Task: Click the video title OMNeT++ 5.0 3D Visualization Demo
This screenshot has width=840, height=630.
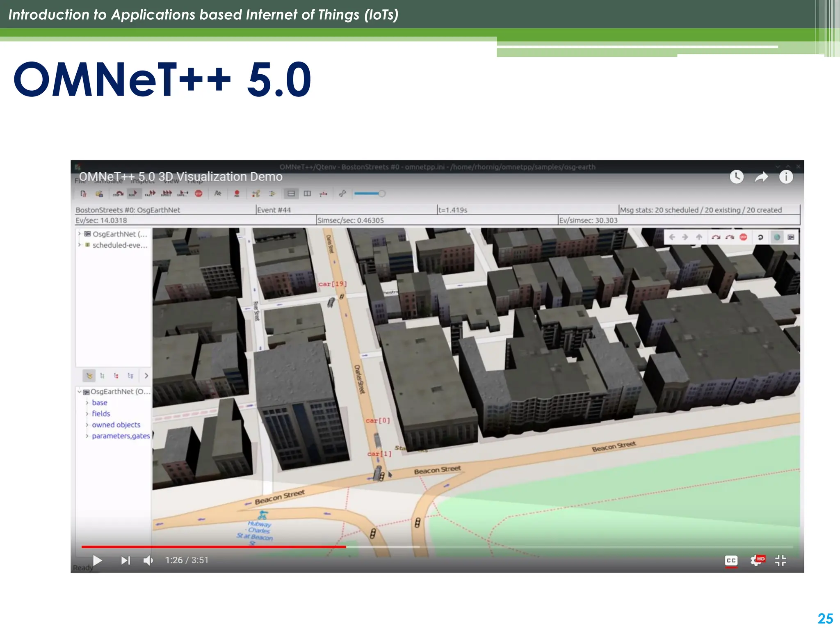Action: point(180,176)
